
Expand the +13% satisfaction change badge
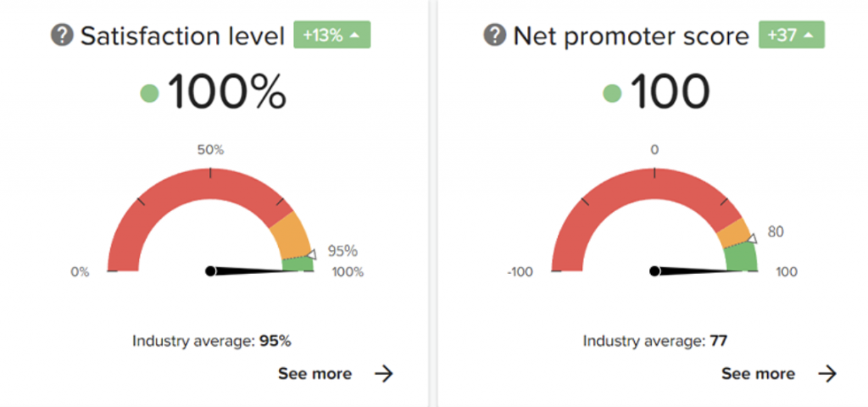(x=331, y=36)
